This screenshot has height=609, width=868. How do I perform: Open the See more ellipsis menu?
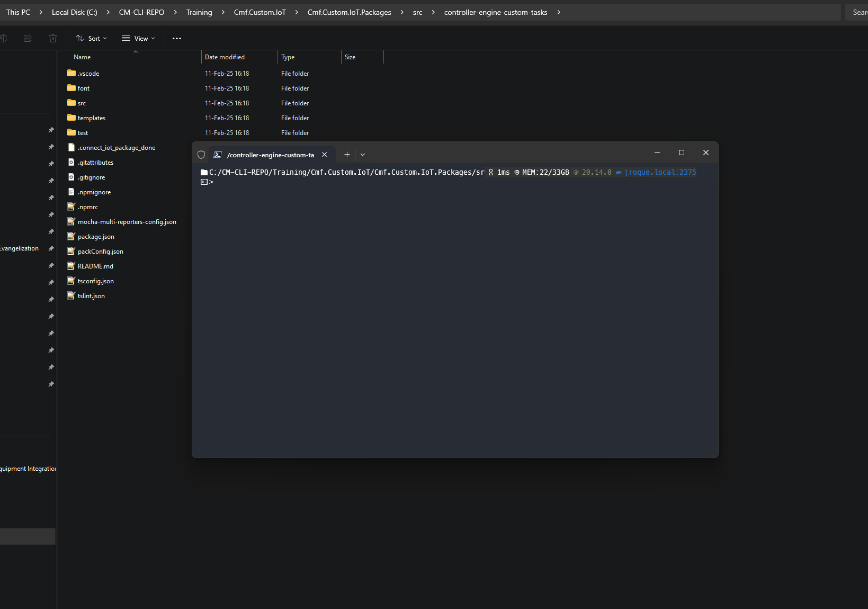[177, 38]
